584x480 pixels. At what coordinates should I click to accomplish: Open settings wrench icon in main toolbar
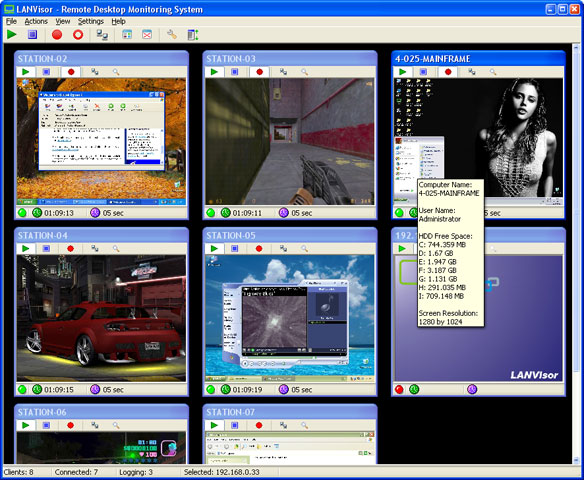point(172,35)
